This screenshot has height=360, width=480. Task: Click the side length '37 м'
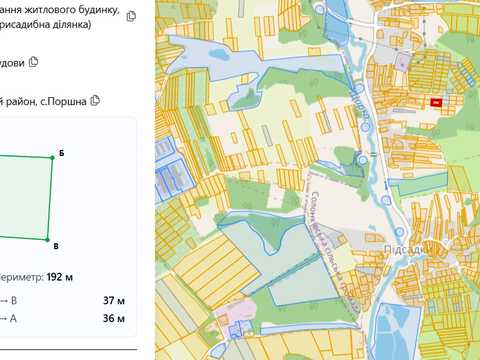(x=114, y=301)
